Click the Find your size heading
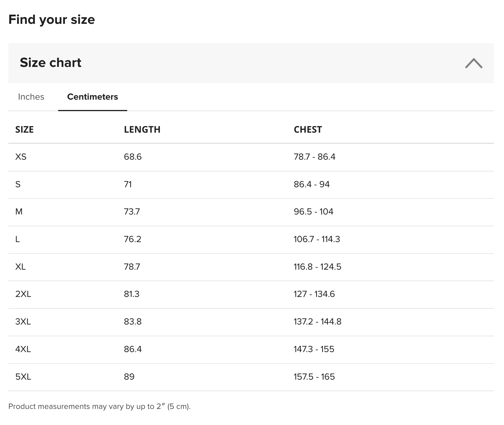 click(x=52, y=20)
